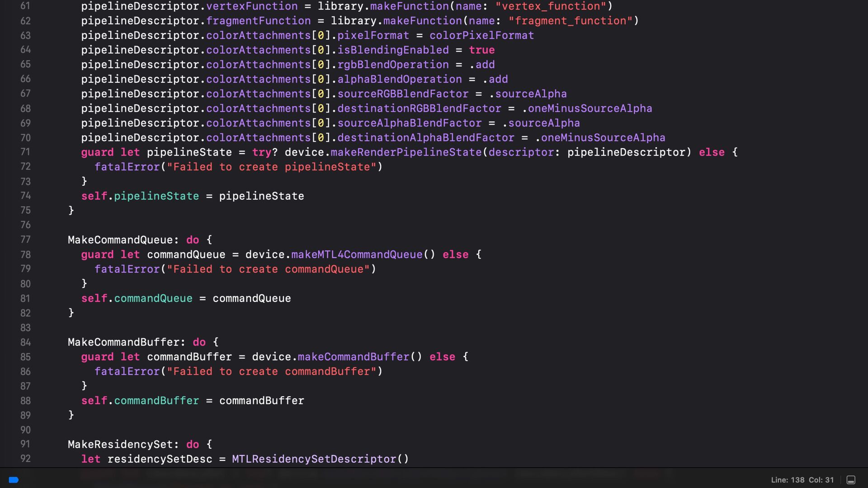The image size is (868, 488).
Task: Click makeMTL4CommandQueue method call
Action: point(357,254)
